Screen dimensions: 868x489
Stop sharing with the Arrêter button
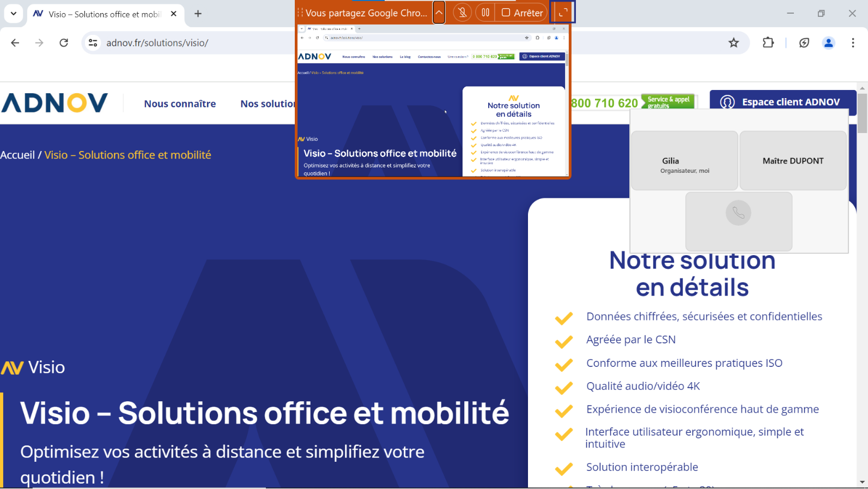pyautogui.click(x=522, y=13)
